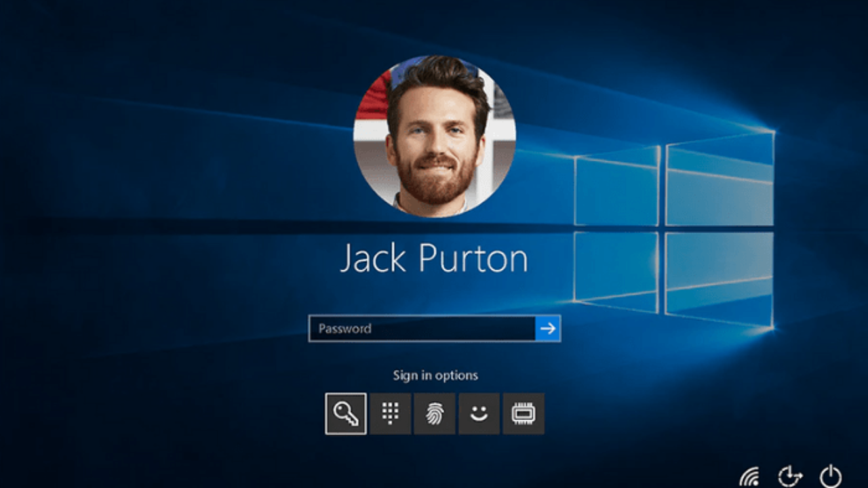Select the security chip sign-in option

tap(524, 413)
